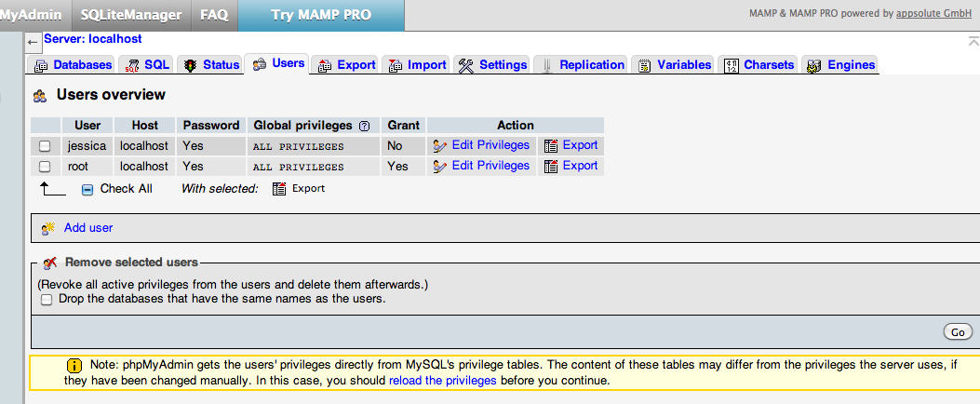The image size is (980, 404).
Task: Click the Replication tab icon
Action: pyautogui.click(x=547, y=65)
